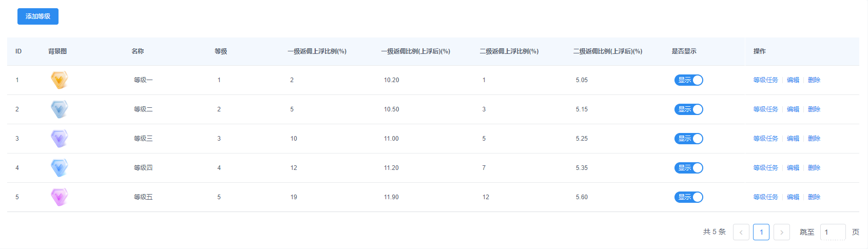Toggle 显示 switch for 等级一
Viewport: 868px width, 249px height.
click(688, 80)
